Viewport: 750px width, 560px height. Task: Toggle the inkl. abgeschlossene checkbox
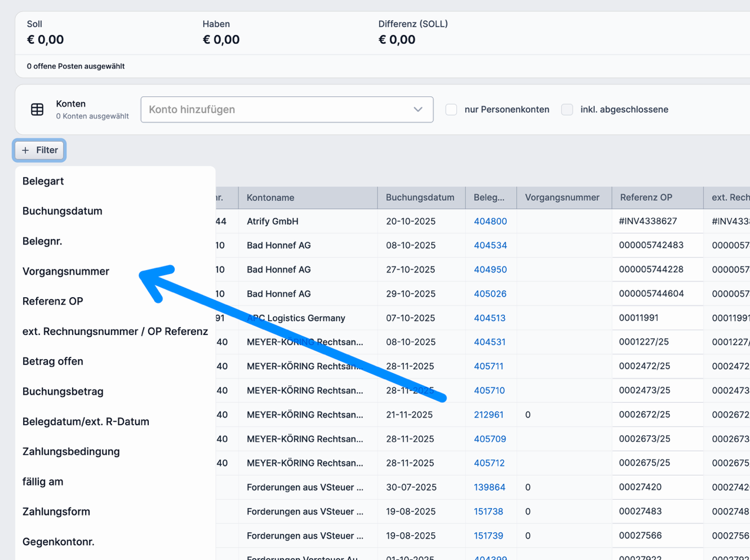[567, 110]
